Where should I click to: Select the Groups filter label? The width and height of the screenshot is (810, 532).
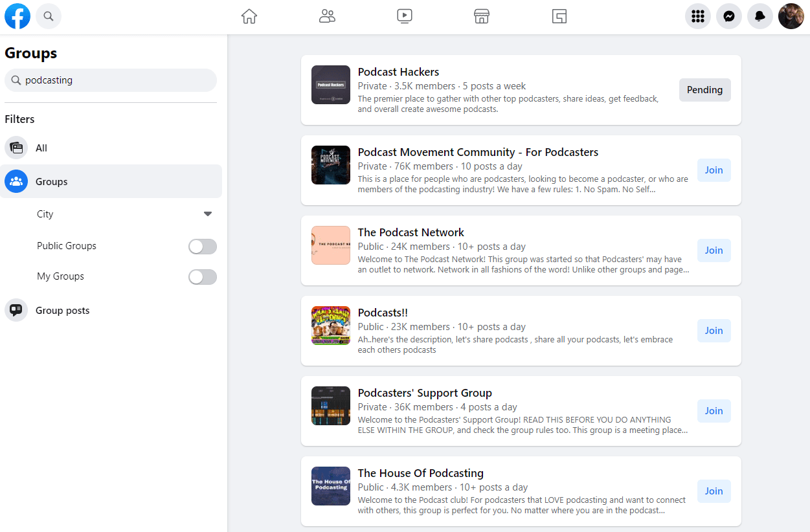tap(52, 181)
